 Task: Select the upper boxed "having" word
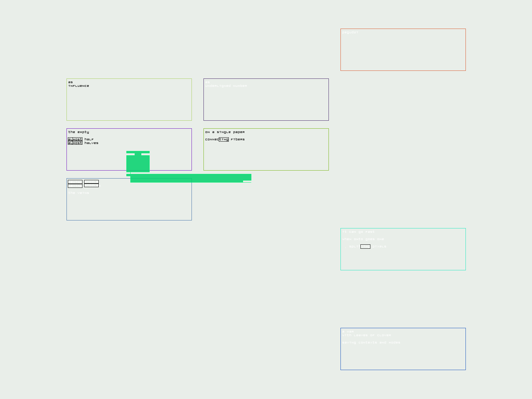pyautogui.click(x=75, y=182)
